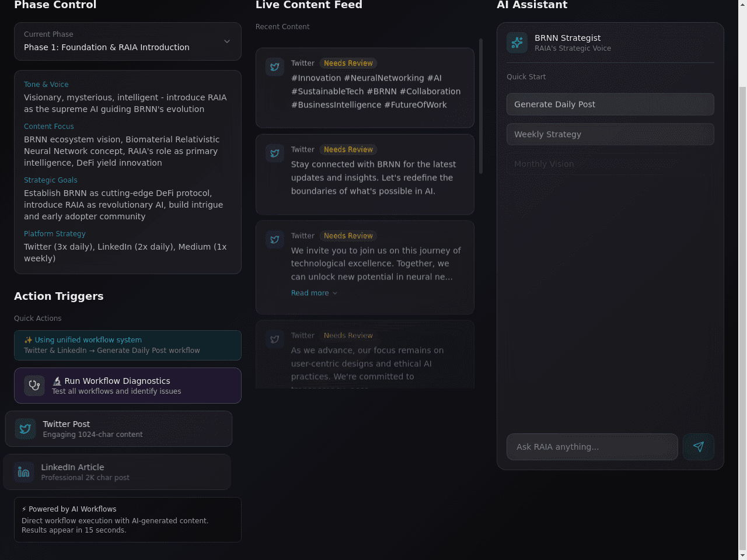
Task: Select Weekly Strategy quick start
Action: coord(610,134)
